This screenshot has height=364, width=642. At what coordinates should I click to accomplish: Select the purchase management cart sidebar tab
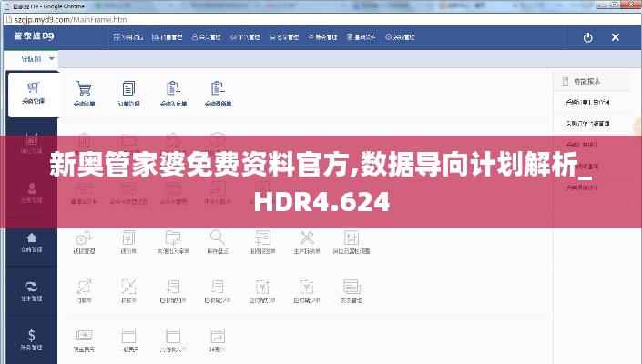click(33, 94)
